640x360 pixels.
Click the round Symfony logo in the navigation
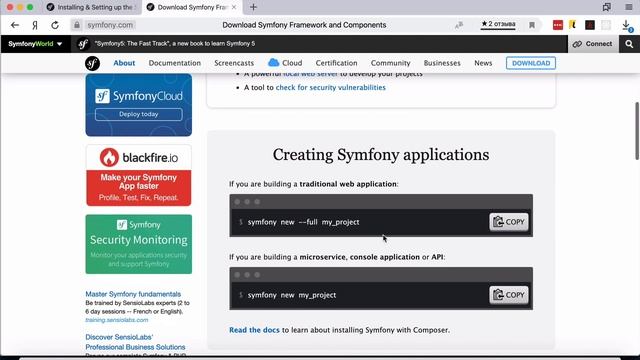pyautogui.click(x=92, y=63)
